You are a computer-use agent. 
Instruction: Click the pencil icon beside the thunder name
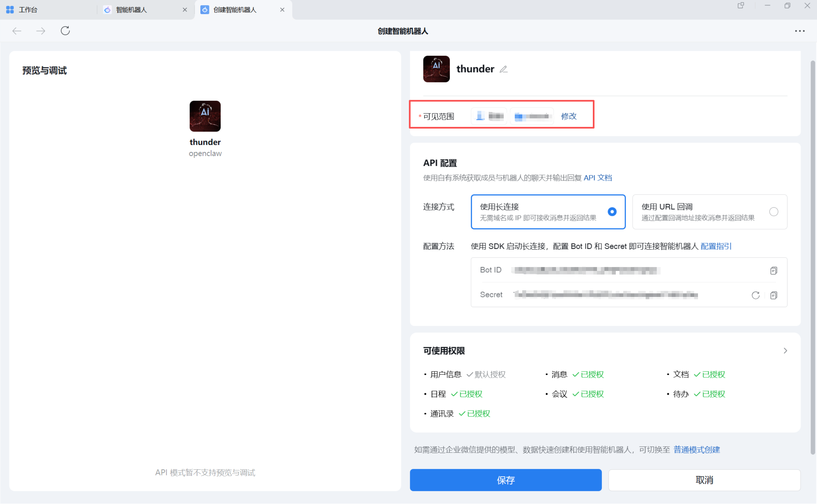coord(503,69)
